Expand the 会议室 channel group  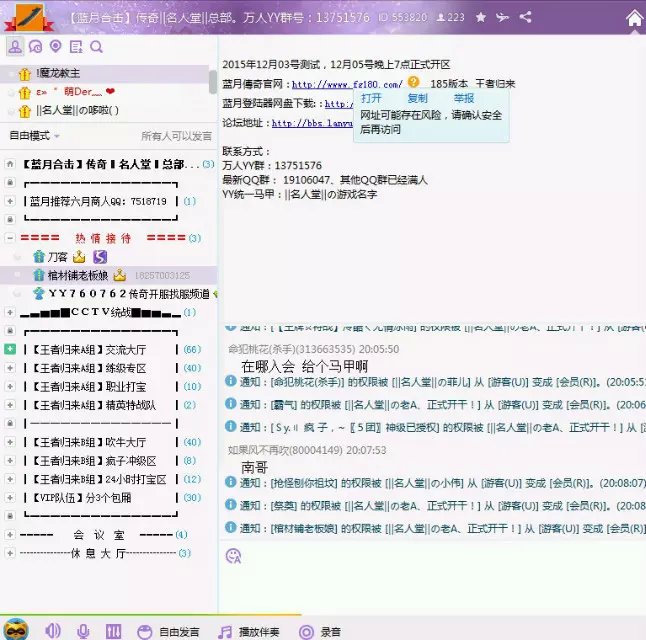click(x=10, y=534)
